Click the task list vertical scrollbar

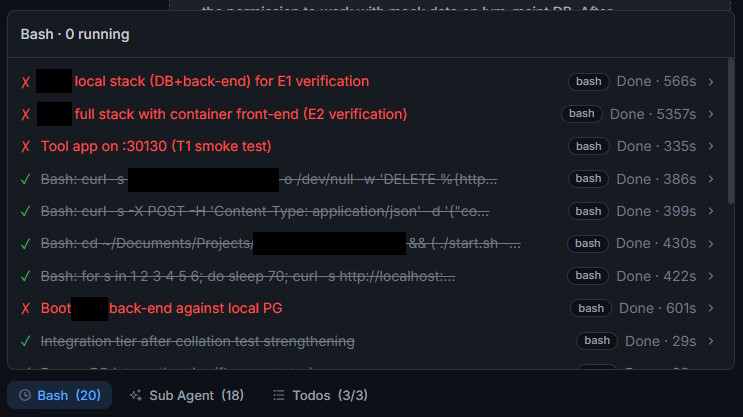731,131
